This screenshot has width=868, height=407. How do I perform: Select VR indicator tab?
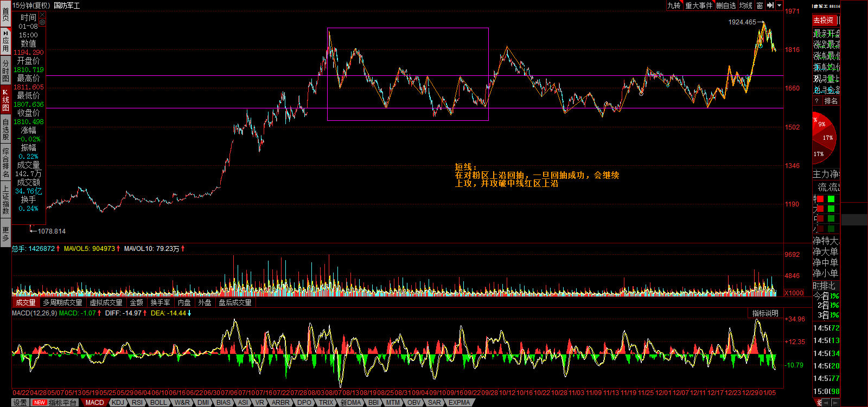[x=260, y=403]
